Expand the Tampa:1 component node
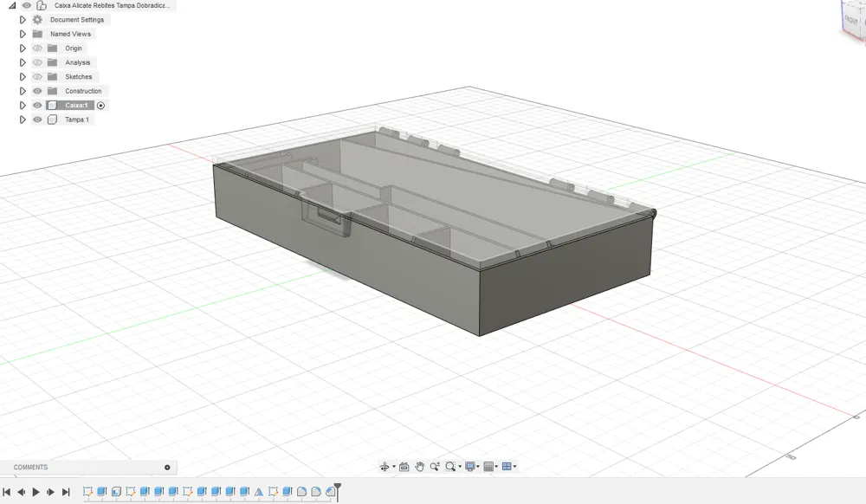The height and width of the screenshot is (504, 866). point(23,120)
